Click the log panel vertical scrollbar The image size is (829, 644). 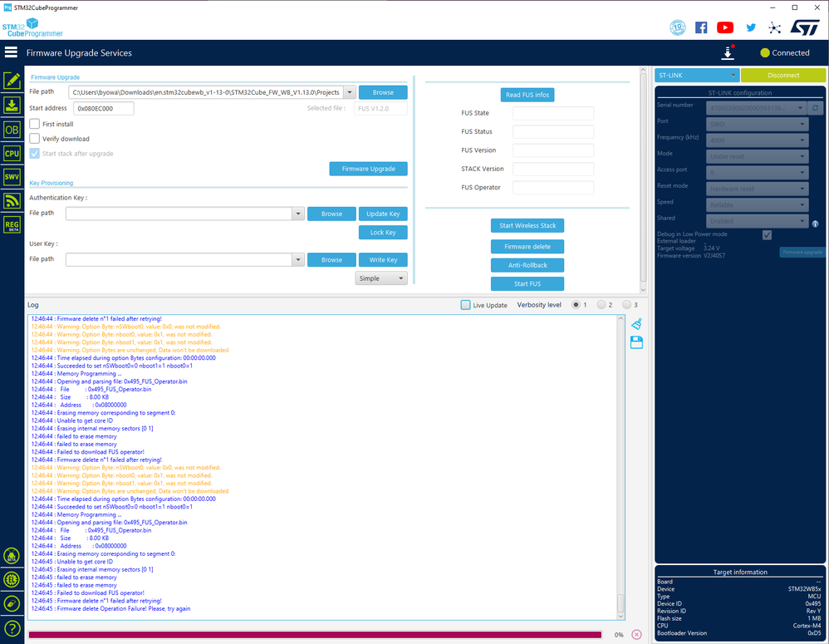tap(621, 467)
